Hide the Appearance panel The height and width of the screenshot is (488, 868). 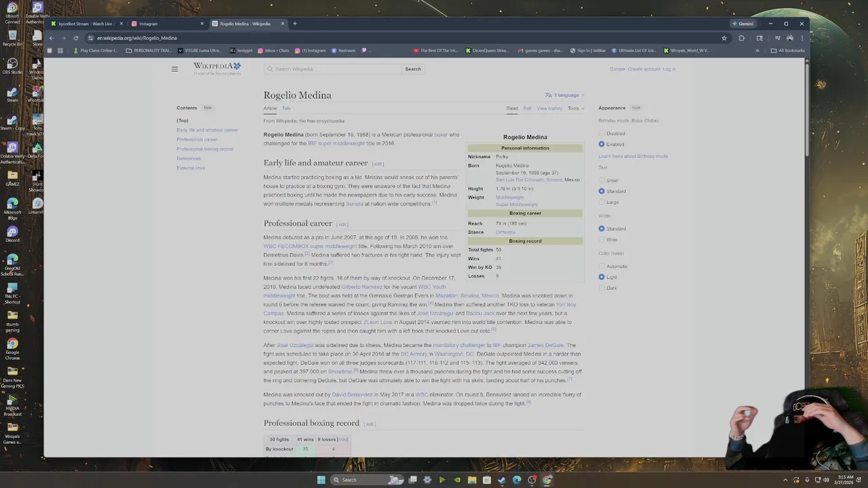[x=636, y=108]
